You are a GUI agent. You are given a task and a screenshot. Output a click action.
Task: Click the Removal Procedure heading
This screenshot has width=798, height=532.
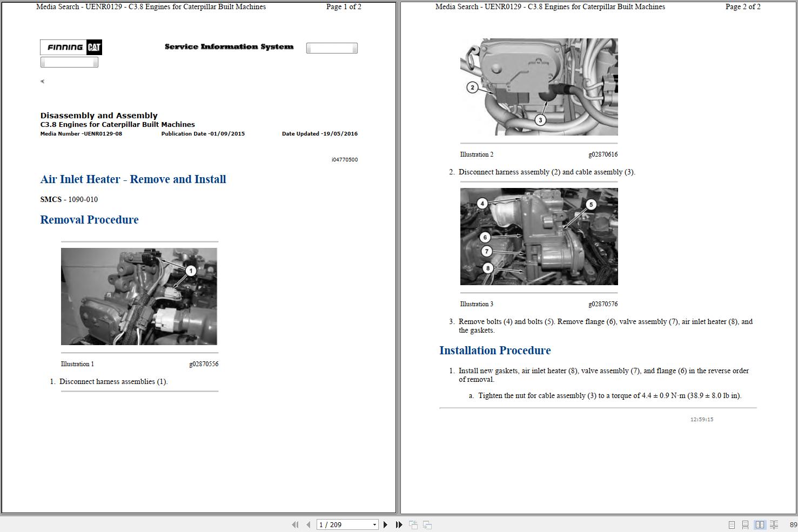click(89, 220)
